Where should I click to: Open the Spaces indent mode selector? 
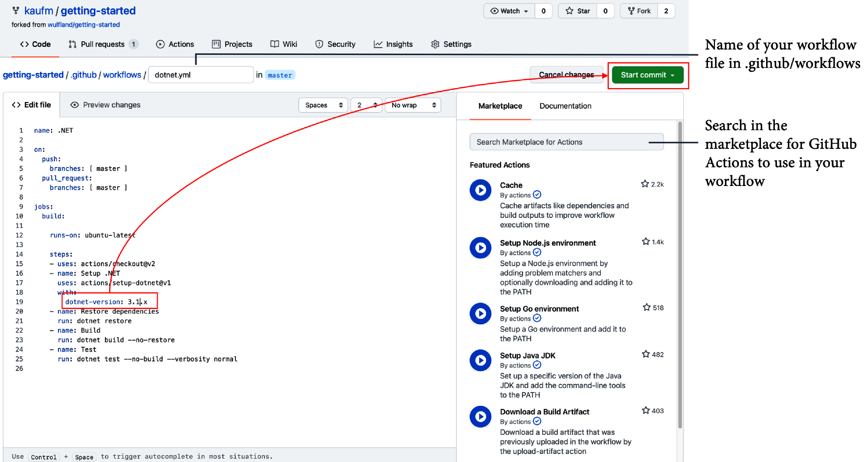pos(323,105)
